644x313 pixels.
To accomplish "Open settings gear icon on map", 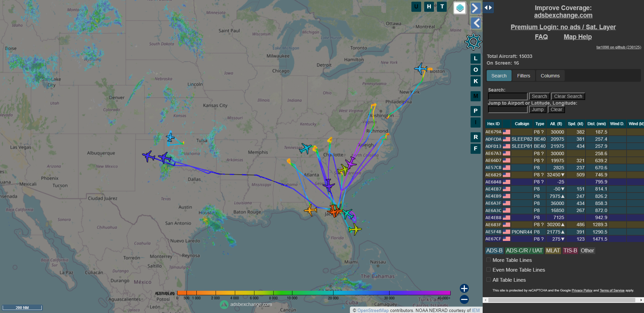I will click(x=473, y=42).
